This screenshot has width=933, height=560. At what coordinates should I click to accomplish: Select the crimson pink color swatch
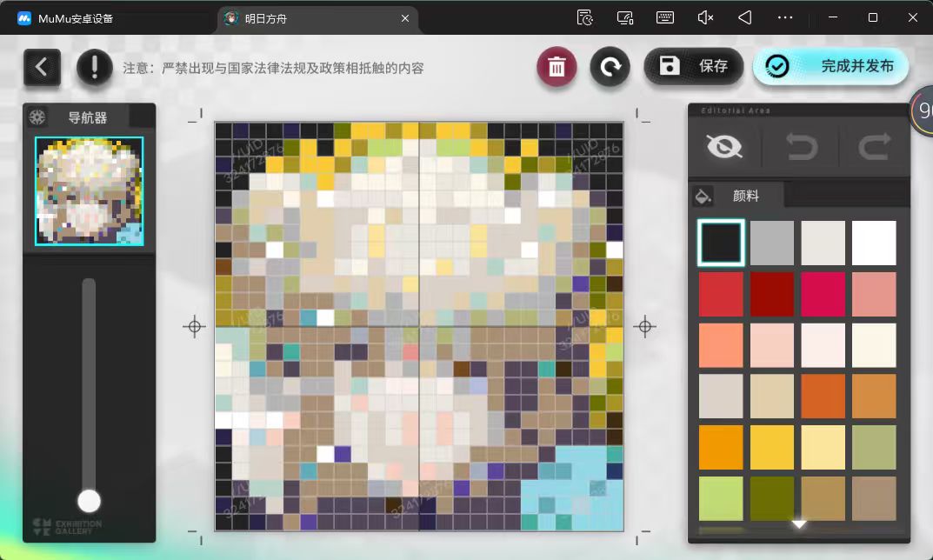(823, 294)
